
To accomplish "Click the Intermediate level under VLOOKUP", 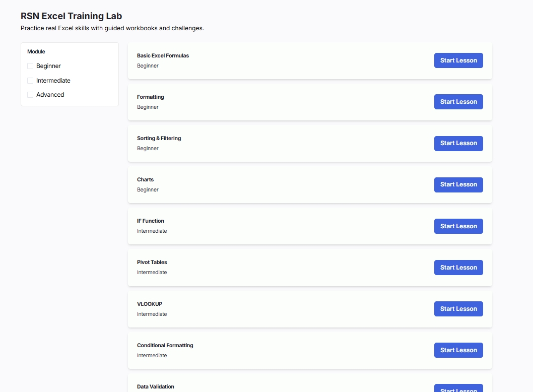I will click(x=152, y=314).
